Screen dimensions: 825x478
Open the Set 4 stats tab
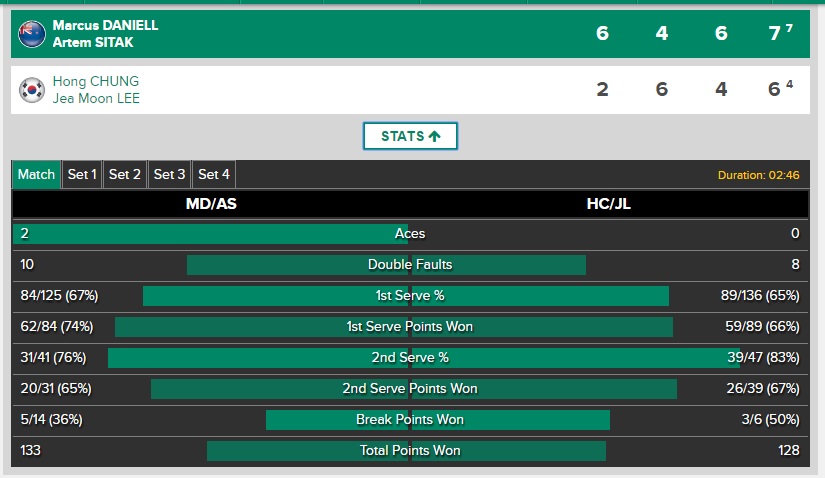tap(214, 174)
